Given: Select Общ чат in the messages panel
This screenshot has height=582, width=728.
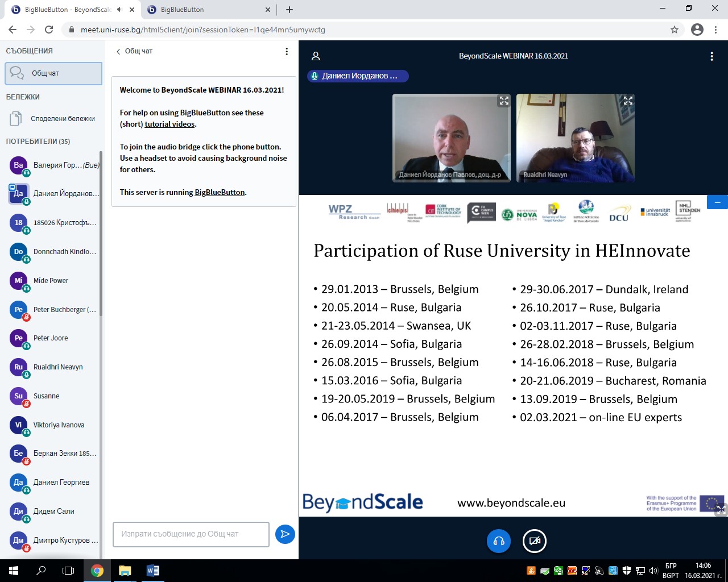Looking at the screenshot, I should (53, 73).
